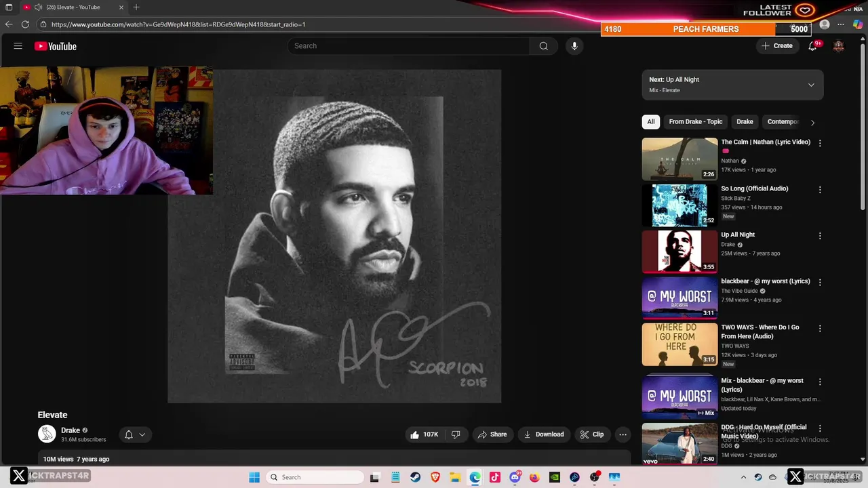Toggle the subscription notification bell
The width and height of the screenshot is (868, 488).
(x=128, y=434)
